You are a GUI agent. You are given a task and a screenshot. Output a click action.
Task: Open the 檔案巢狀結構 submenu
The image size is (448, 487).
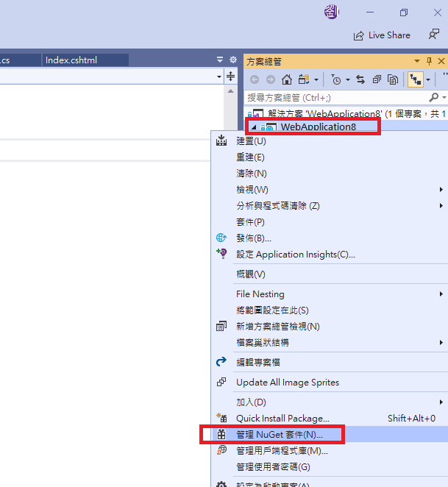click(330, 343)
